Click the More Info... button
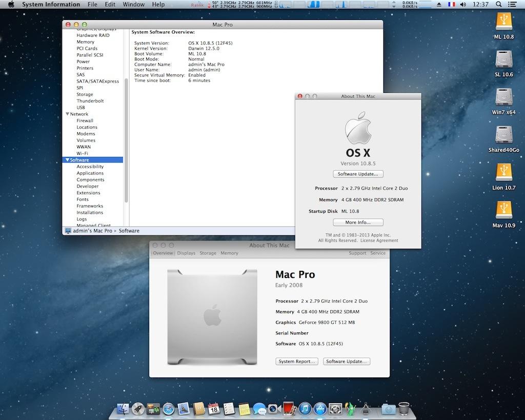525x420 pixels. pyautogui.click(x=358, y=223)
